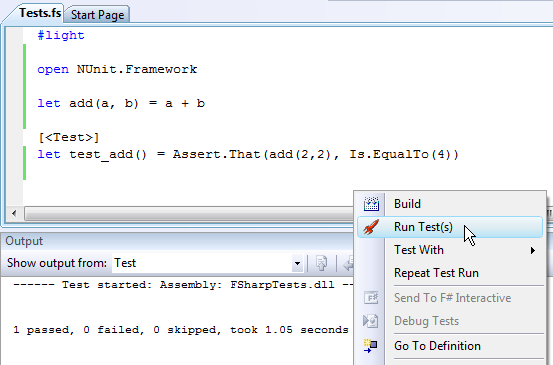Click the F# Interactive icon
Screen dimensions: 553x365
(371, 298)
